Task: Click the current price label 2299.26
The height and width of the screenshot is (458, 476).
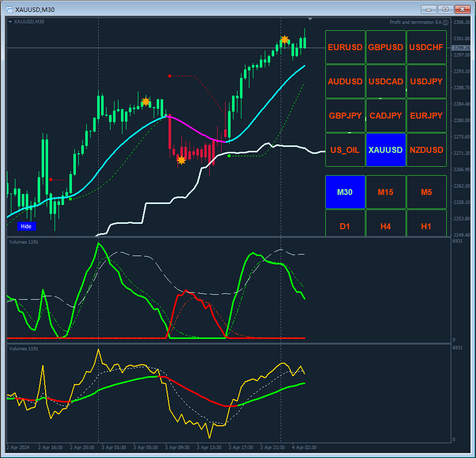Action: [461, 48]
